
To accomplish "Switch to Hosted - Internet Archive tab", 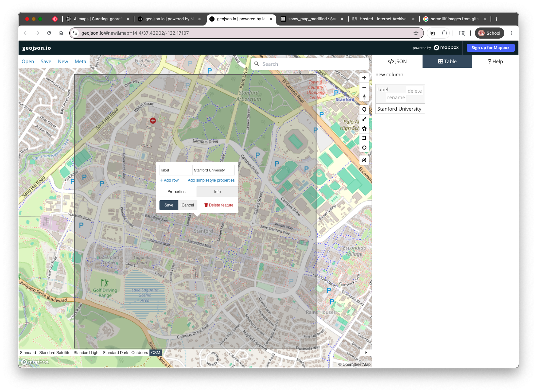I will [x=383, y=19].
